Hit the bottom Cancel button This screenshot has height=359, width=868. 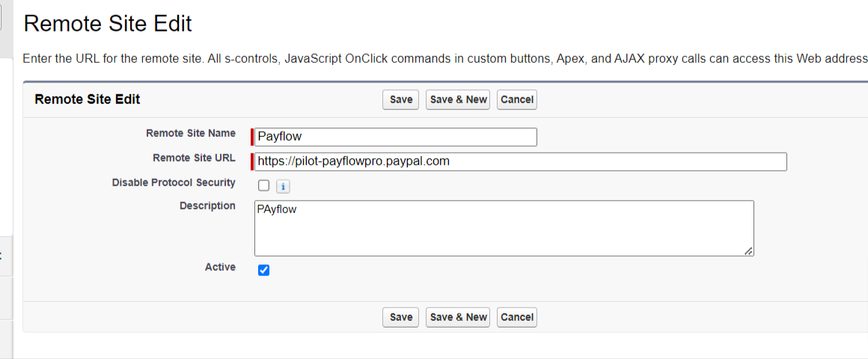[x=516, y=317]
